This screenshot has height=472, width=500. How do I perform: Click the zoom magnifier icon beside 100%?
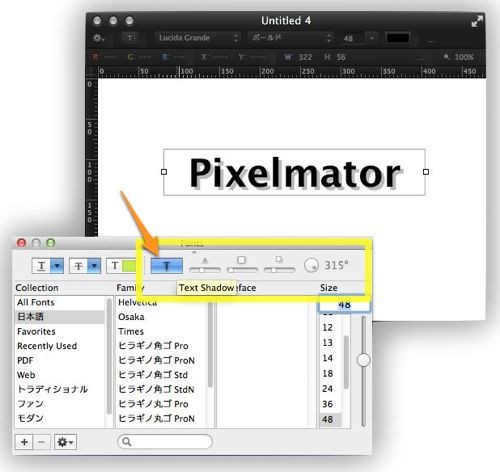pos(447,57)
